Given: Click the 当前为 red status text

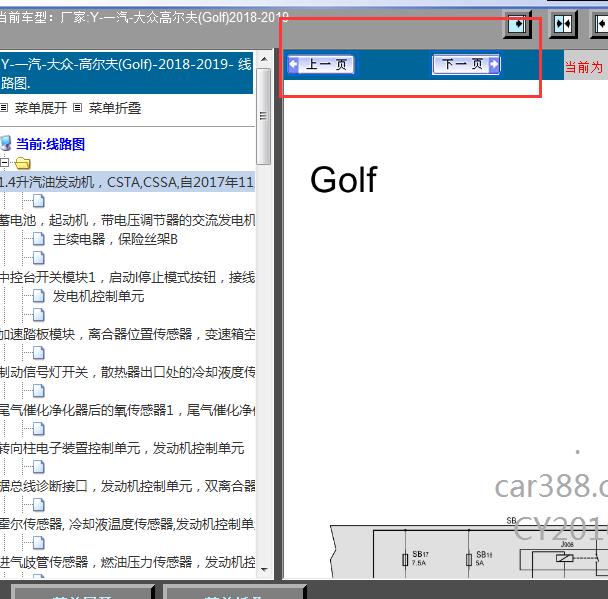Looking at the screenshot, I should pyautogui.click(x=584, y=67).
